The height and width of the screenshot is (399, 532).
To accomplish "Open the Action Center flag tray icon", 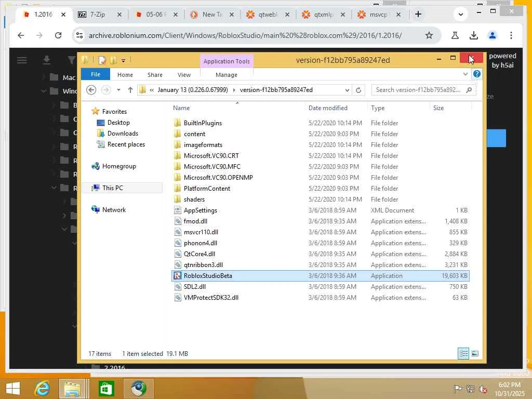I will tap(458, 389).
